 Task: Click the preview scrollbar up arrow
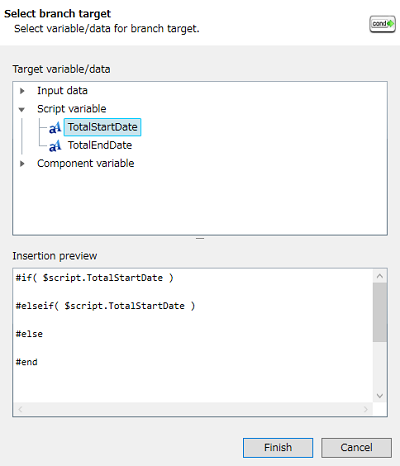[380, 276]
